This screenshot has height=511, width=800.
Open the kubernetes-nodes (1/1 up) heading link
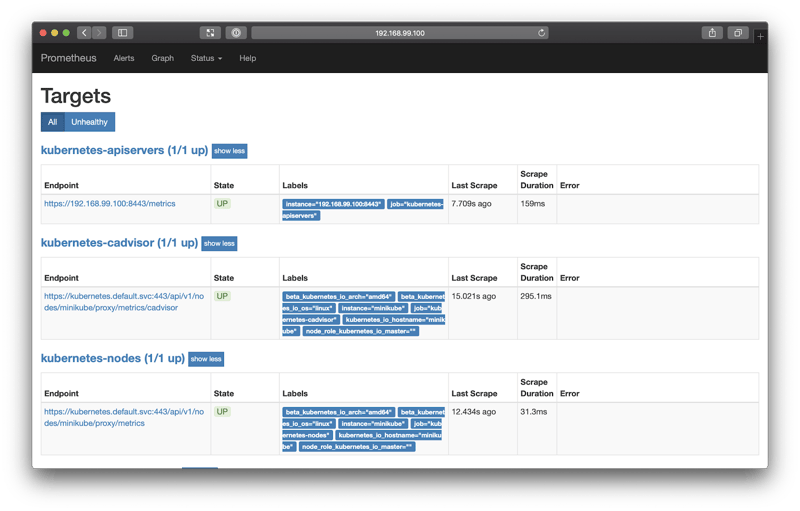[x=113, y=358]
